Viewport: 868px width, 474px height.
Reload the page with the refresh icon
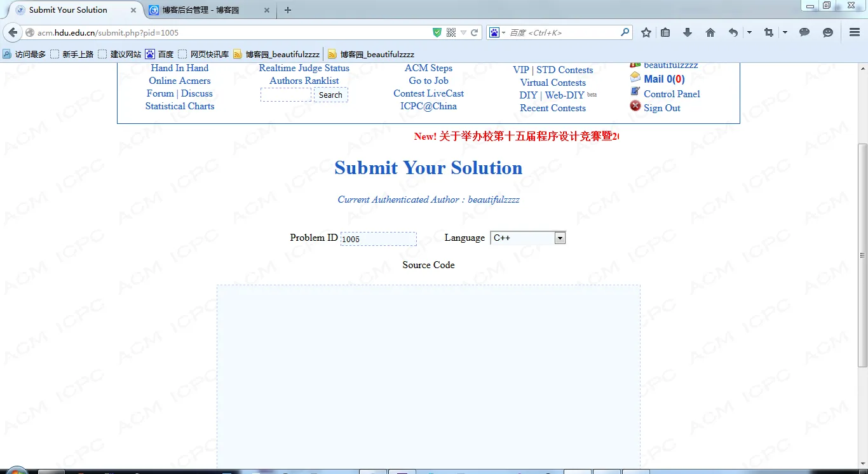pyautogui.click(x=474, y=32)
